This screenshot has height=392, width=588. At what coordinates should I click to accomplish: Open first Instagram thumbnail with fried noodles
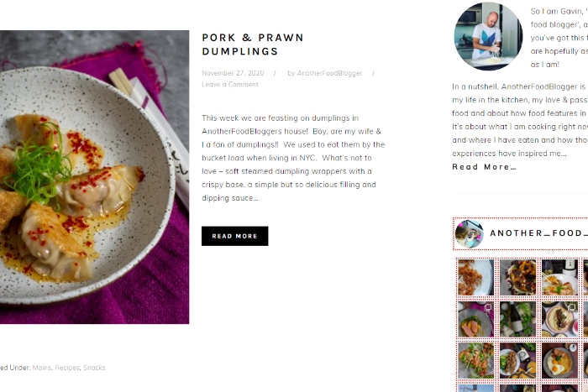pyautogui.click(x=475, y=278)
